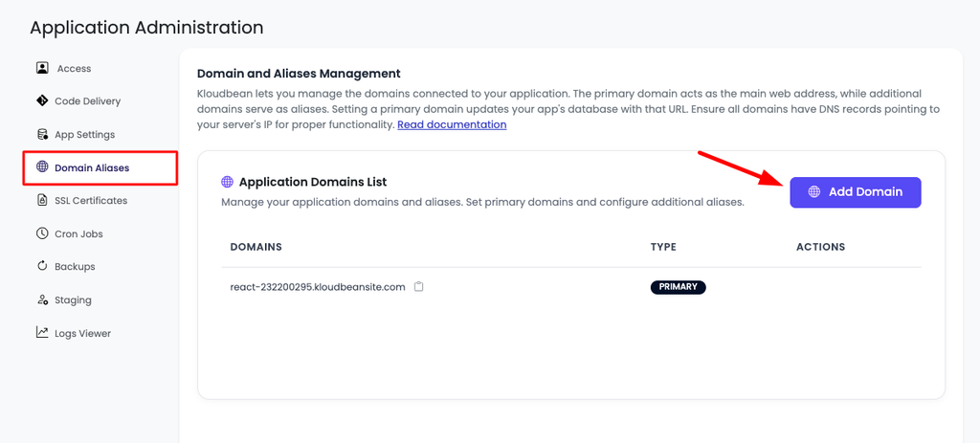Viewport: 980px width, 443px height.
Task: Click the Code Delivery git icon
Action: pyautogui.click(x=42, y=100)
